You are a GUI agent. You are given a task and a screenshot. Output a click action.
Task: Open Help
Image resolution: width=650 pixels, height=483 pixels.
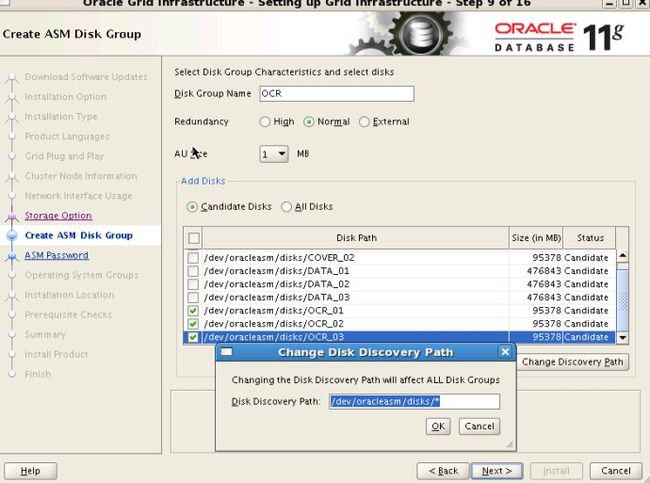tap(31, 471)
